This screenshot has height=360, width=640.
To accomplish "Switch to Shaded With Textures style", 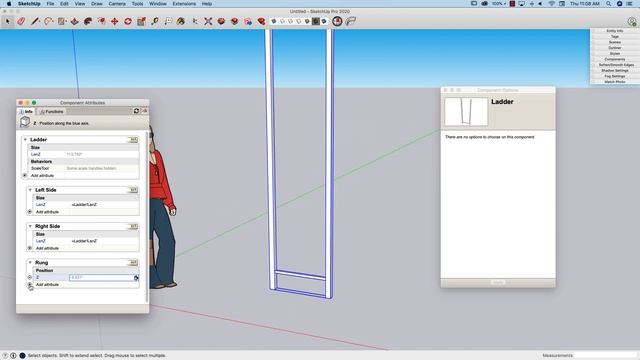I will pyautogui.click(x=316, y=21).
